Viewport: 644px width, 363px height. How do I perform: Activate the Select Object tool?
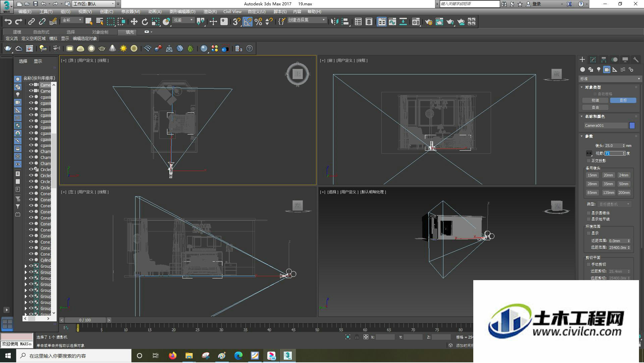89,22
